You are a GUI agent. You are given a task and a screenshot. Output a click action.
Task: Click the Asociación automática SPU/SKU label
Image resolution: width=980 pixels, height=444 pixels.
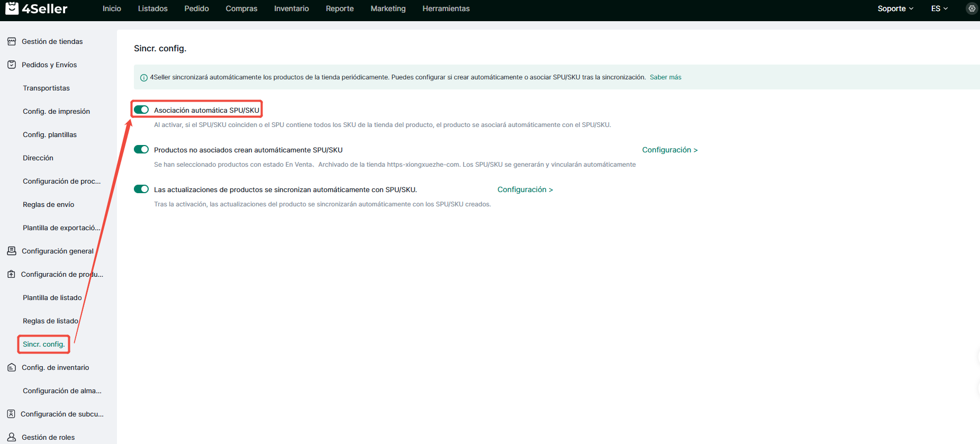click(206, 110)
